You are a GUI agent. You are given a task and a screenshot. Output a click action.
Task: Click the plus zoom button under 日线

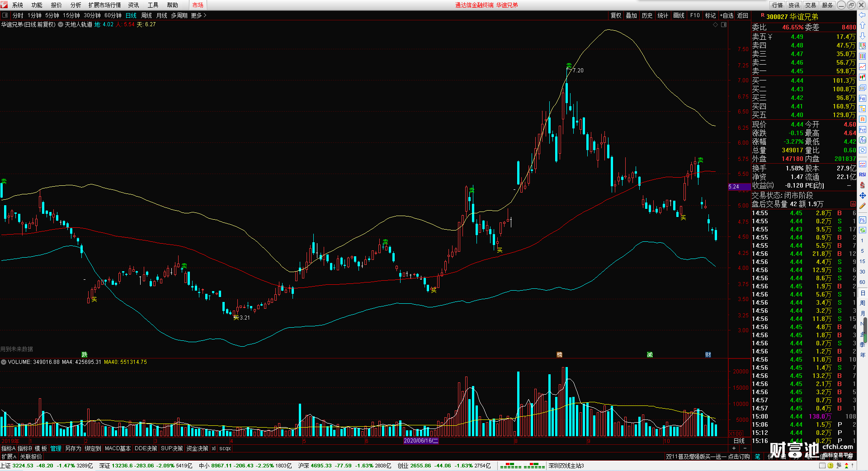coord(734,448)
